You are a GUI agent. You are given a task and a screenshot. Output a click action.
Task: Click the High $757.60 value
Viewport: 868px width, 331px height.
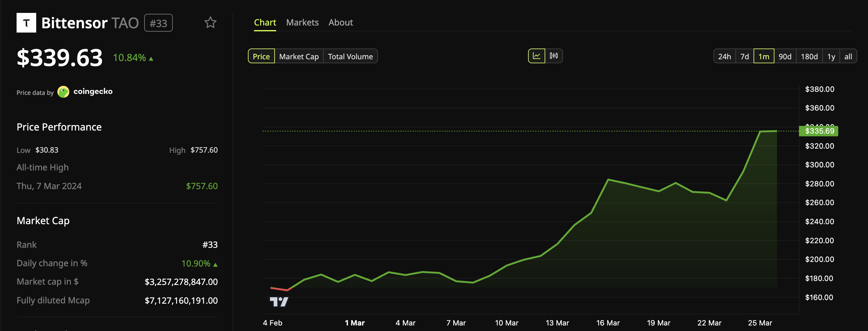point(204,150)
